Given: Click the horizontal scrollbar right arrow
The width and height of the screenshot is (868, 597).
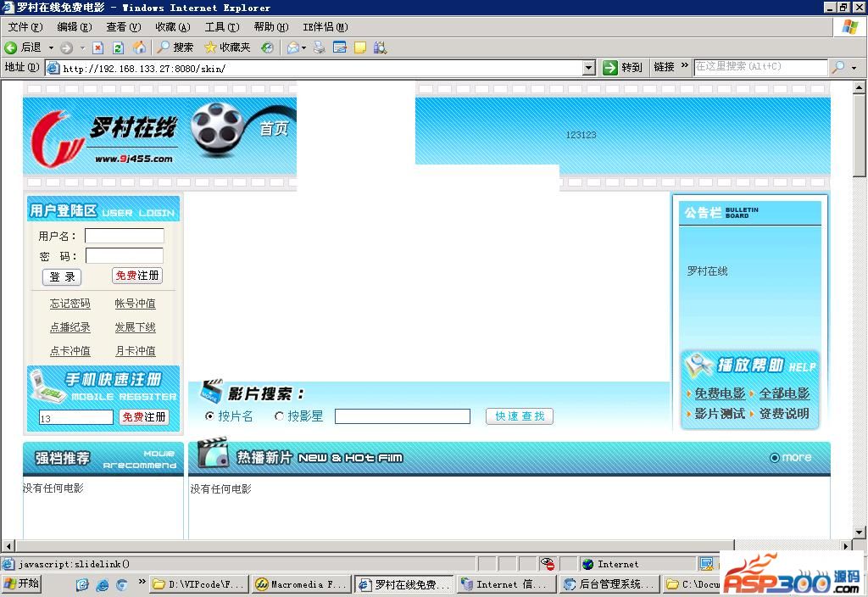Looking at the screenshot, I should (845, 546).
